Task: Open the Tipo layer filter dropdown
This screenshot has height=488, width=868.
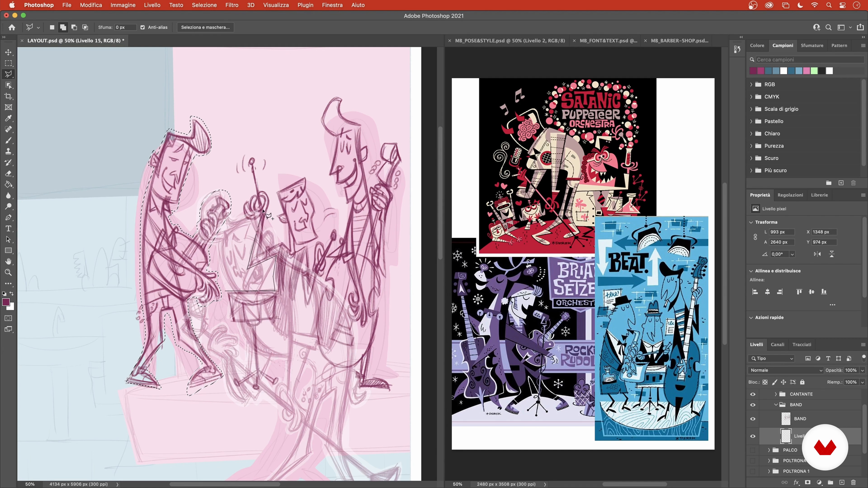Action: (x=771, y=359)
